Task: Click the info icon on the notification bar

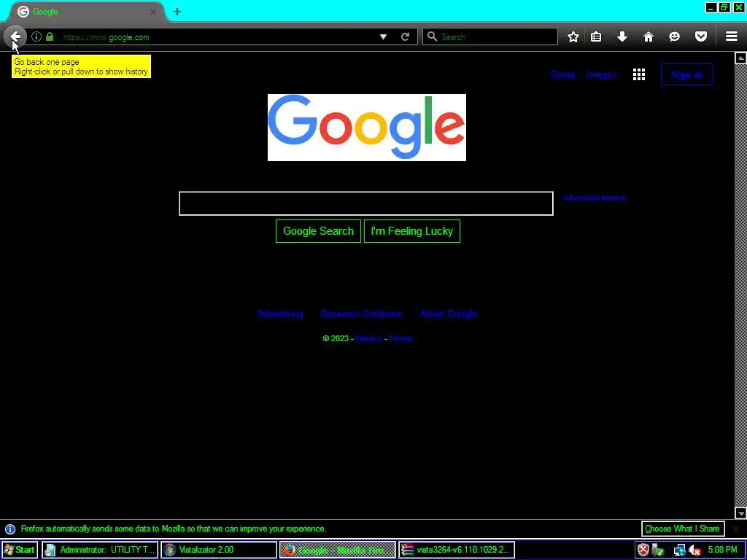Action: (x=10, y=529)
